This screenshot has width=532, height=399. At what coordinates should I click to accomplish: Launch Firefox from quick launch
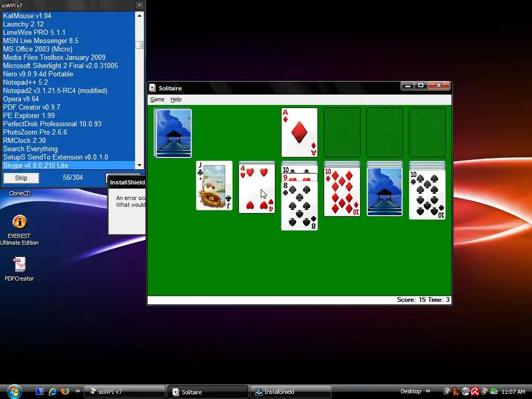pyautogui.click(x=65, y=391)
